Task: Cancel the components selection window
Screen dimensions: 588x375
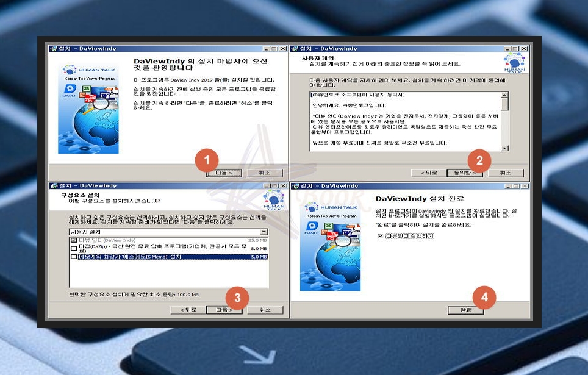Action: pyautogui.click(x=265, y=310)
